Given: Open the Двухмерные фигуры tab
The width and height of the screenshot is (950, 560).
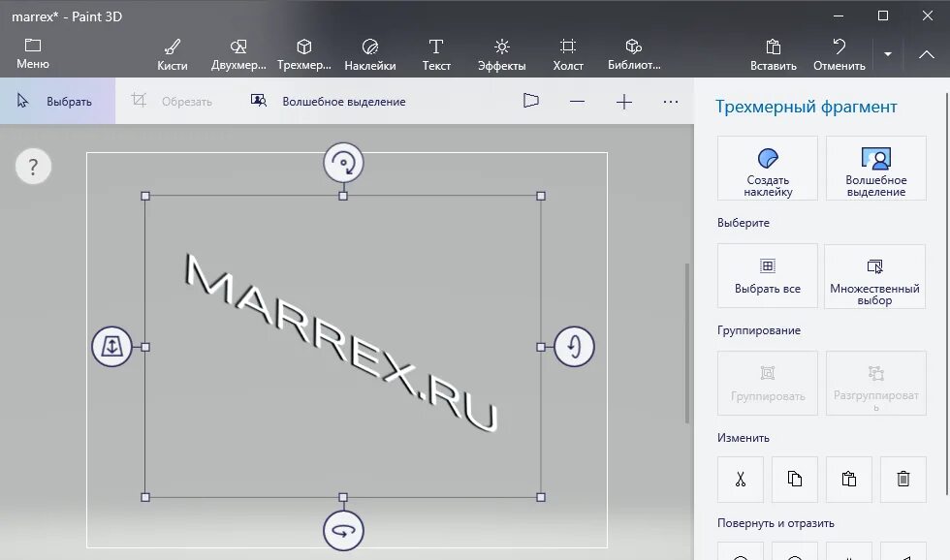Looking at the screenshot, I should (x=238, y=55).
